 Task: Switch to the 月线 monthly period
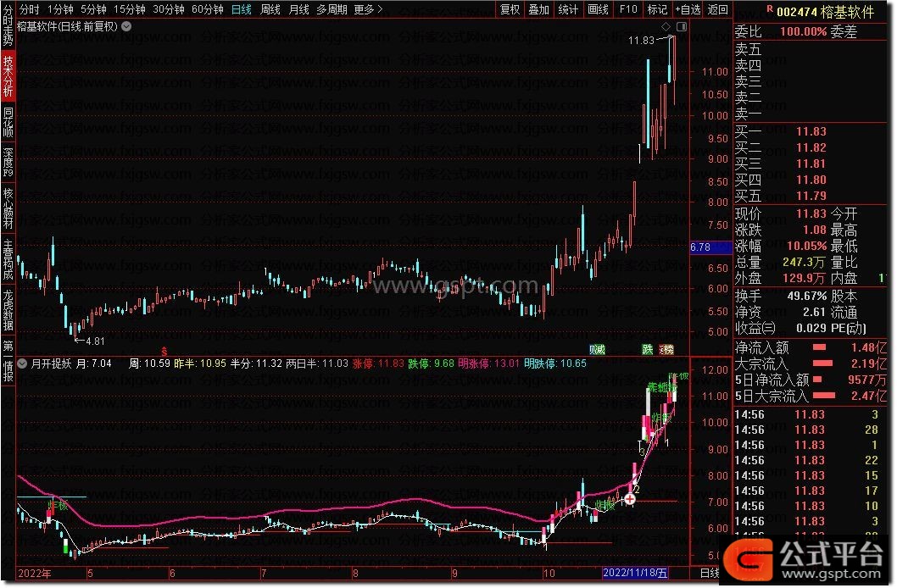point(298,9)
